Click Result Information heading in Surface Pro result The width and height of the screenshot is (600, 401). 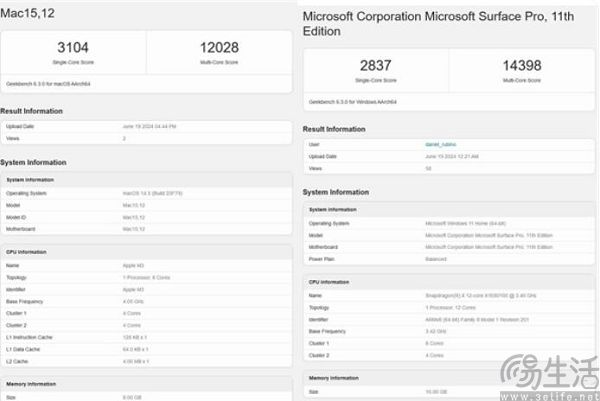pos(334,129)
